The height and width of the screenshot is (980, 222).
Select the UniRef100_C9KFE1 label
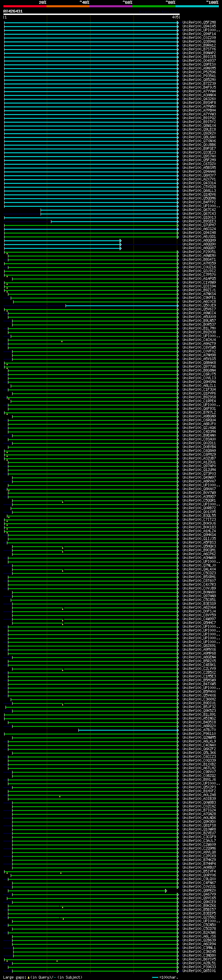tap(199, 298)
